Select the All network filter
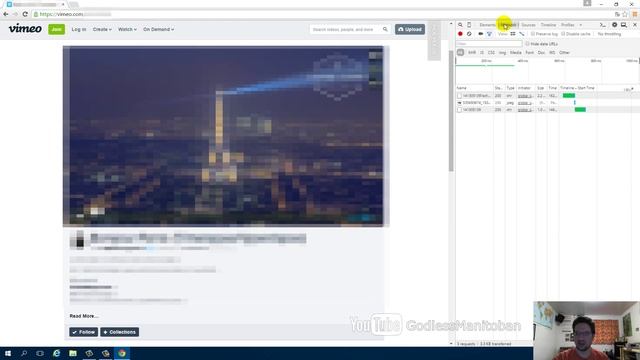 tap(460, 53)
